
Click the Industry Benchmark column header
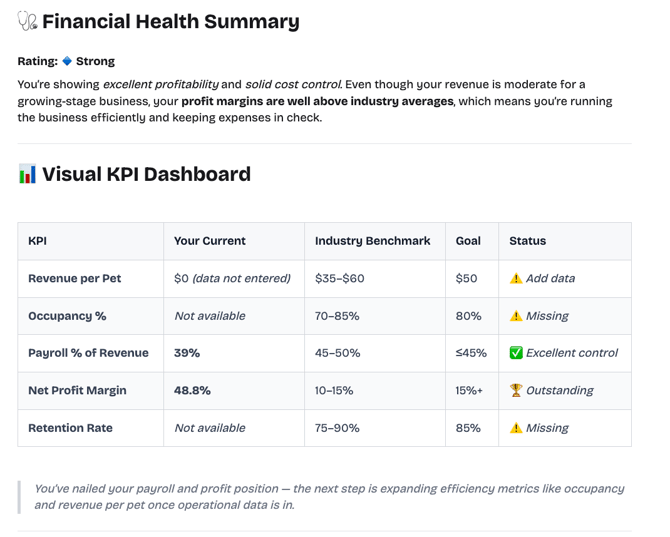(372, 241)
